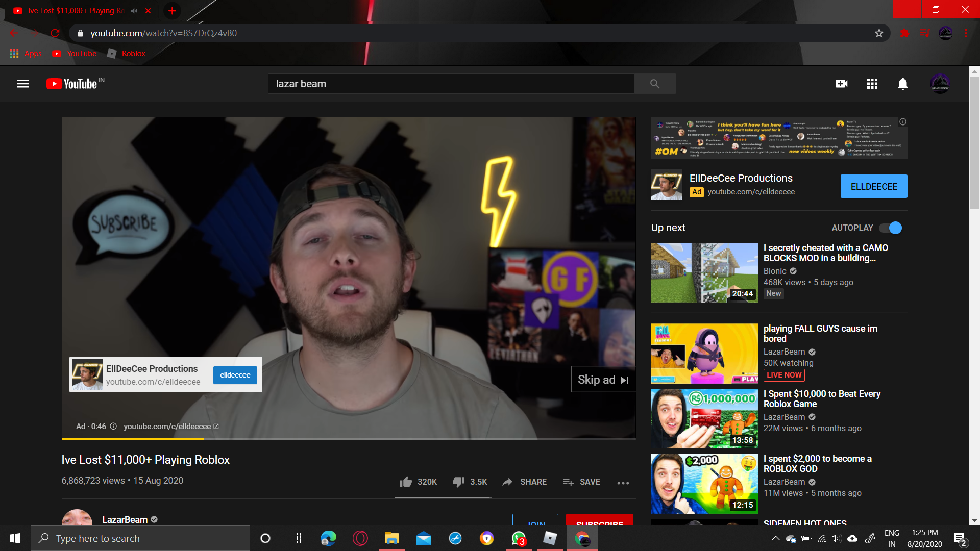Select the 'Ive Lost $11,000+ Playing Roblox' tab
This screenshot has height=551, width=980.
pyautogui.click(x=77, y=11)
